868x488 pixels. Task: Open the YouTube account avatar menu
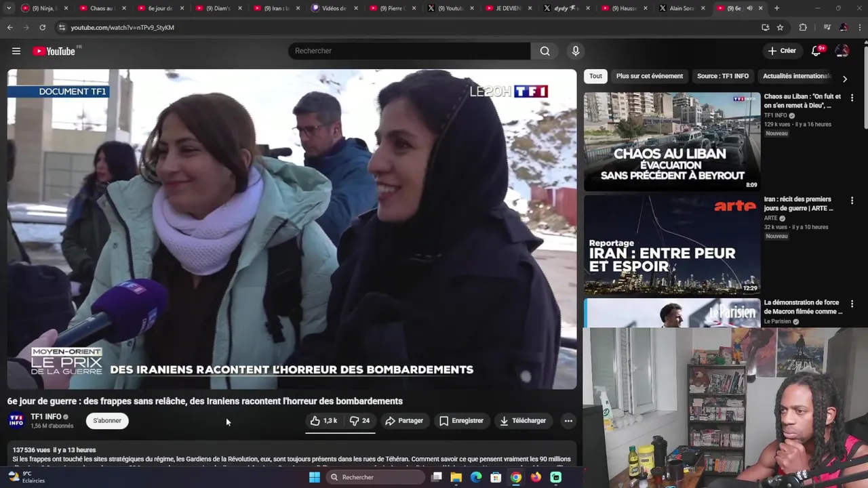(x=842, y=51)
